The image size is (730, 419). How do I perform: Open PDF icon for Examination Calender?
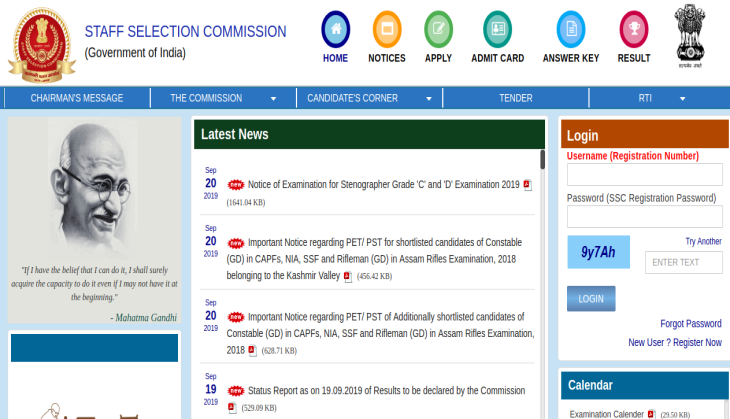click(x=651, y=414)
